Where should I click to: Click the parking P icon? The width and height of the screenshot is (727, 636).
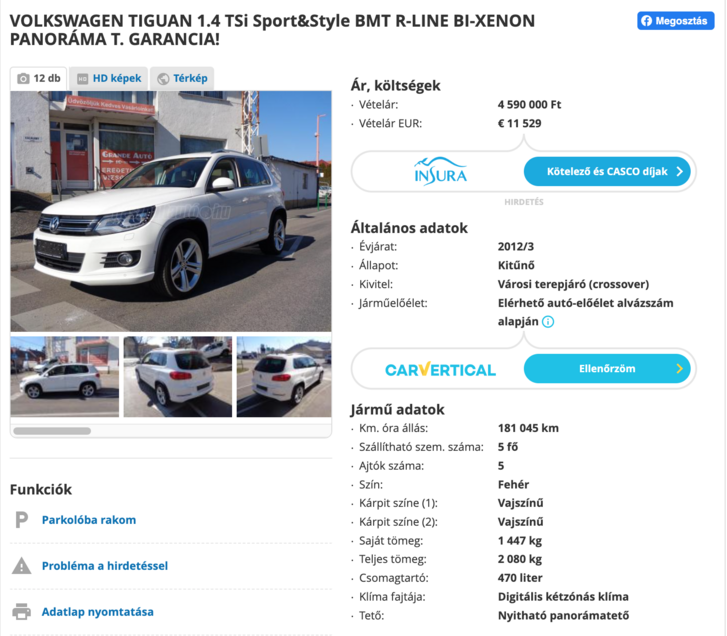click(x=21, y=520)
